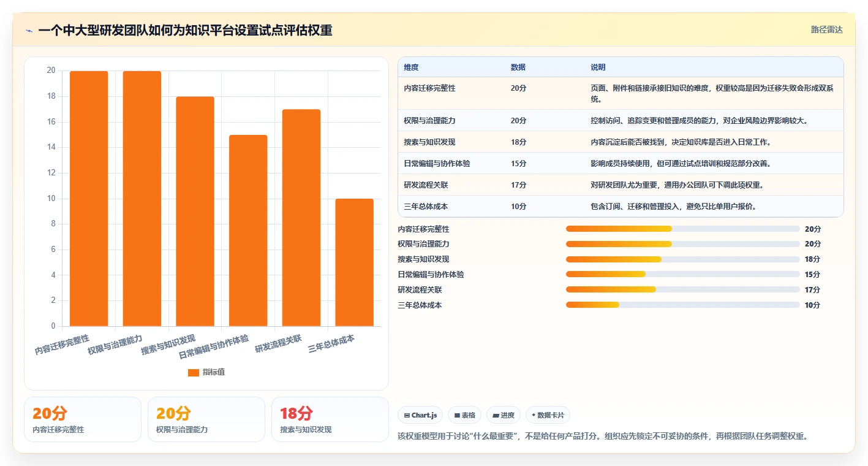Click the 权限与治理能力 bar in chart
The height and width of the screenshot is (466, 868).
(x=142, y=199)
